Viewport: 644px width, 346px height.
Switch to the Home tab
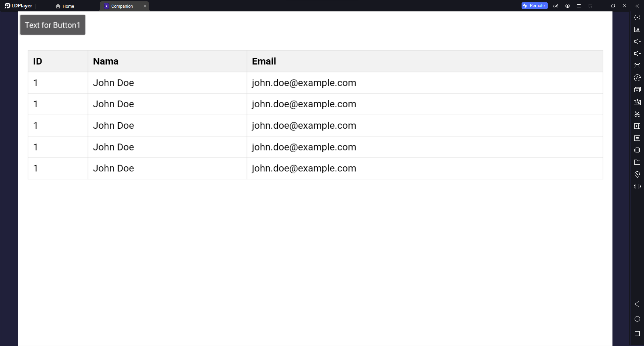point(65,6)
